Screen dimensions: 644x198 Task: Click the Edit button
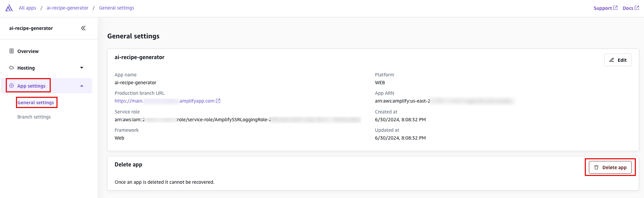pos(618,60)
